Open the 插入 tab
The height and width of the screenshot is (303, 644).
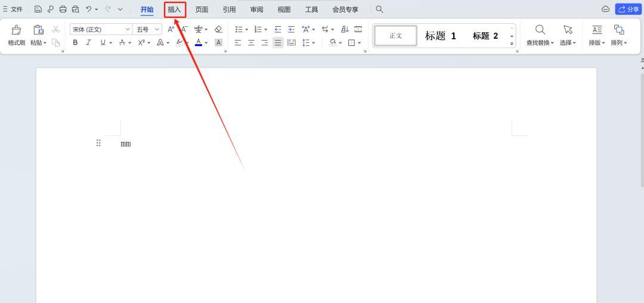175,10
